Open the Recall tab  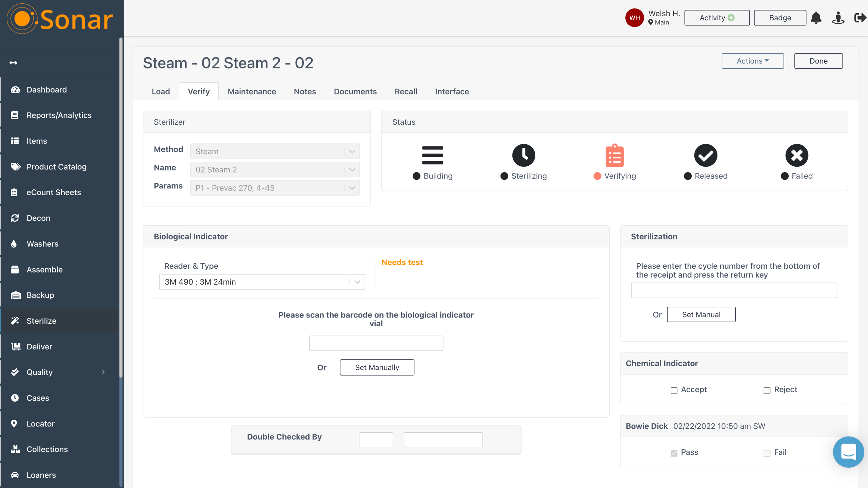(406, 91)
